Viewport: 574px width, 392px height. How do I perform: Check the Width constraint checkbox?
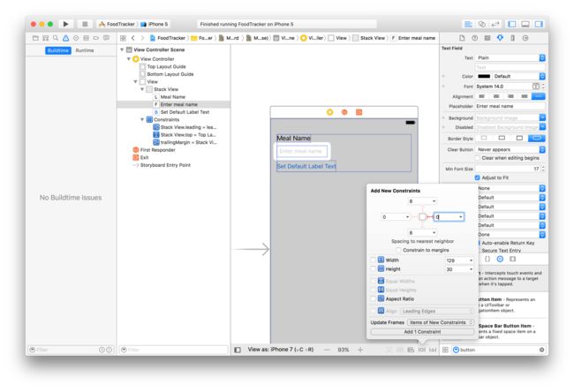pyautogui.click(x=373, y=260)
